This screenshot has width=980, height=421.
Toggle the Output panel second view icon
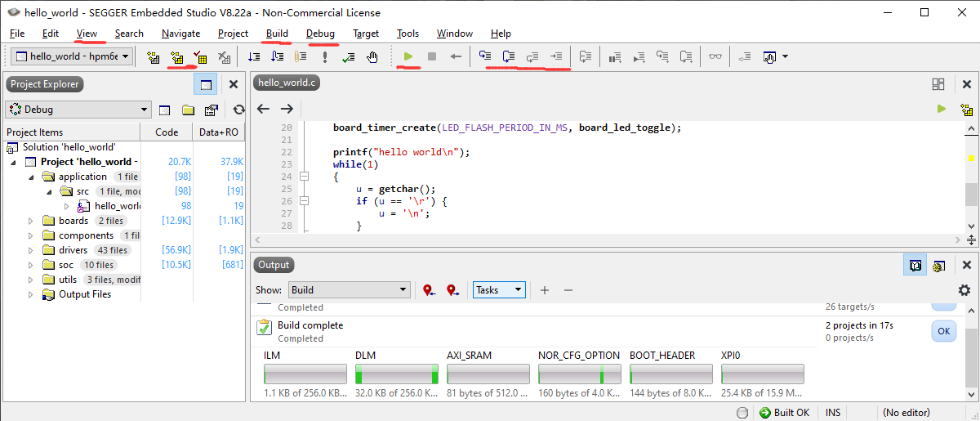coord(939,265)
